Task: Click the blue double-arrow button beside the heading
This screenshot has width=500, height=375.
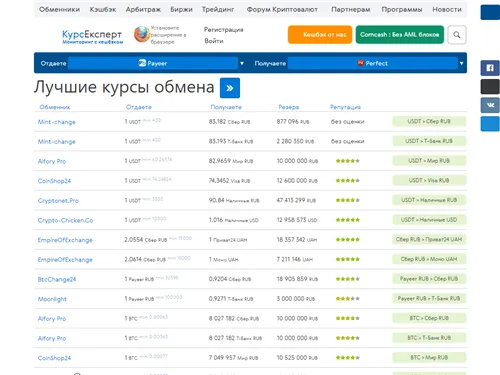Action: coord(230,88)
